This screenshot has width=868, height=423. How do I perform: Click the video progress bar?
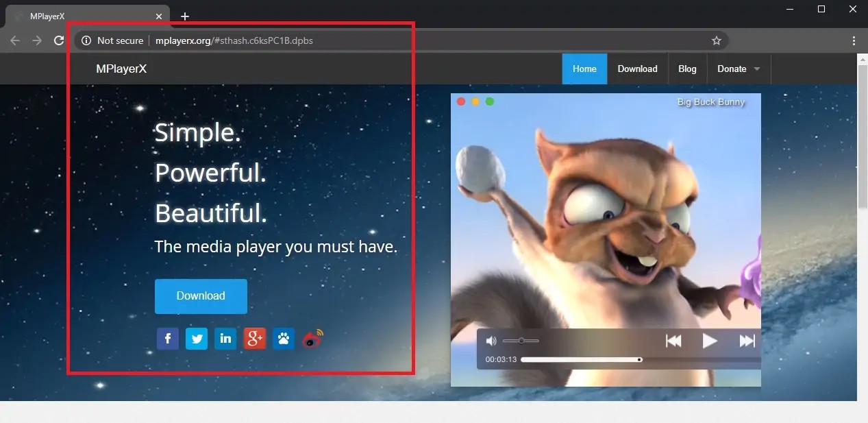pos(641,359)
